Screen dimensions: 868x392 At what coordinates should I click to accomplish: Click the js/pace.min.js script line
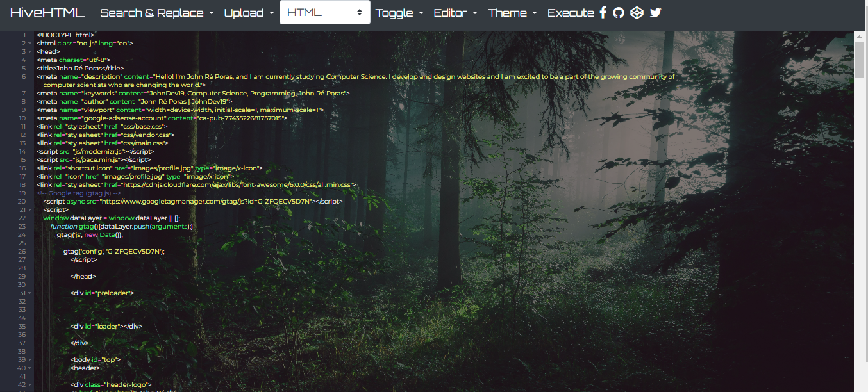pos(94,159)
